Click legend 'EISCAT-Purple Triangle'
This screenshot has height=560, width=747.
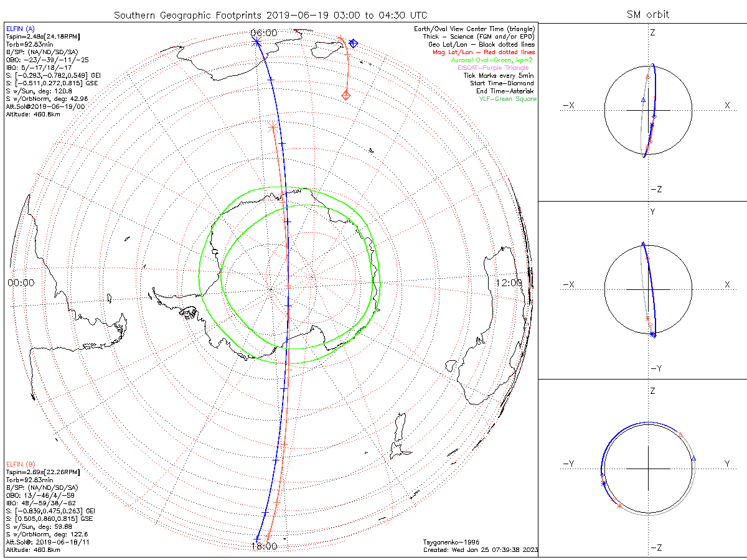493,68
